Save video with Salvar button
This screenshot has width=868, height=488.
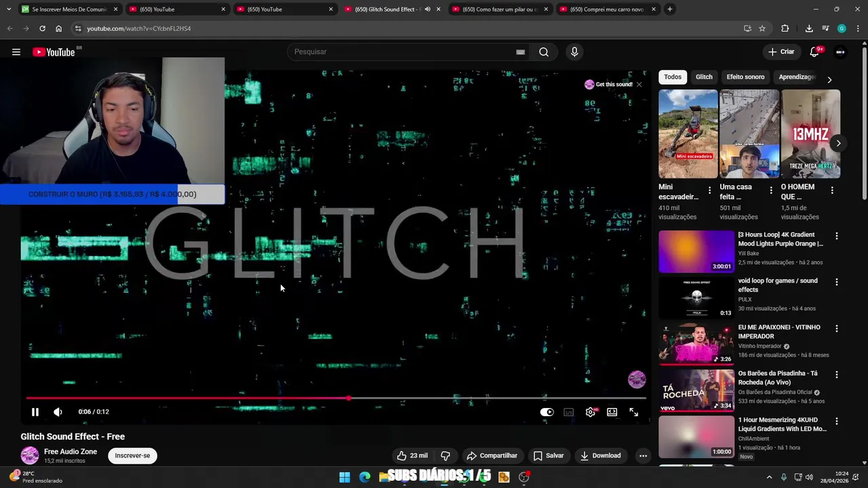click(549, 455)
